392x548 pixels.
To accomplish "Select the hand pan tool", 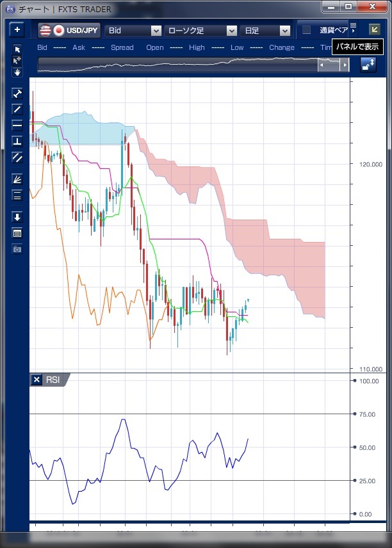I will point(17,72).
